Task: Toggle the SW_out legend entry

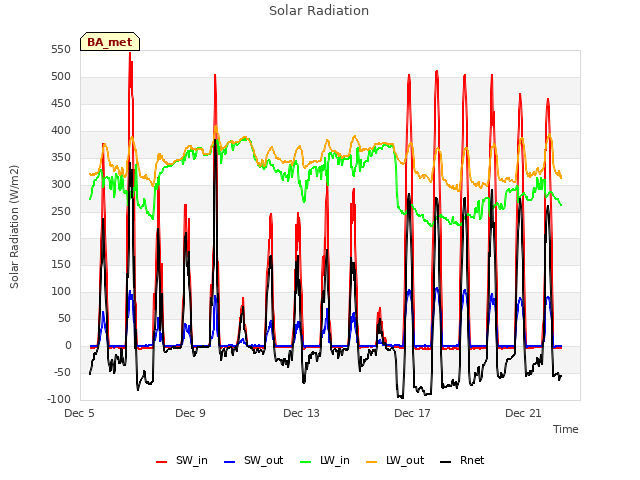Action: point(253,460)
